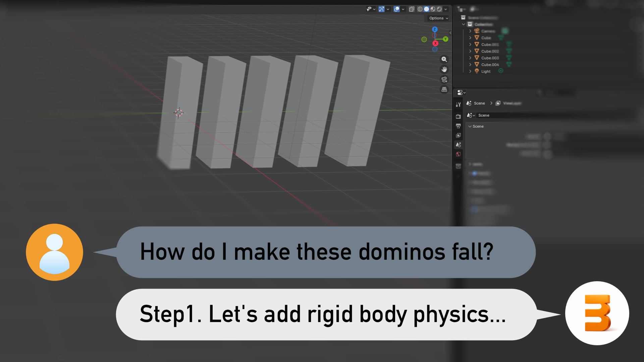Switch to solid viewport shading
The width and height of the screenshot is (644, 362).
coord(426,9)
